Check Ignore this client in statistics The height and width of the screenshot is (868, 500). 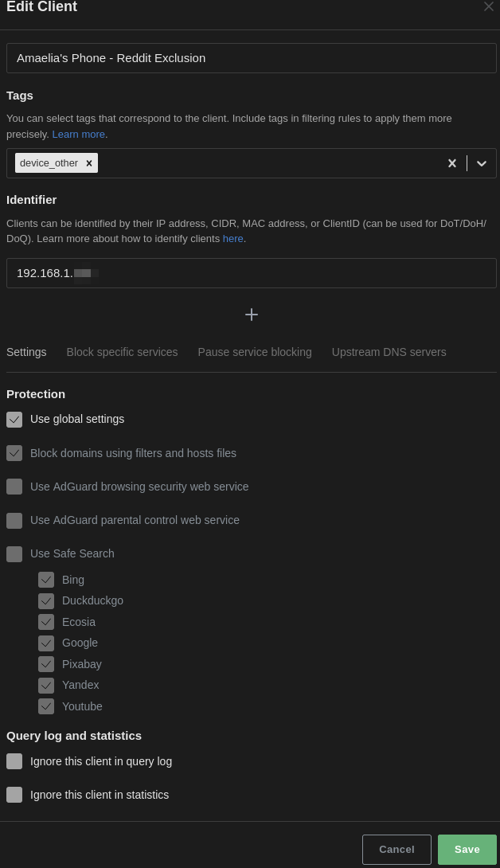[14, 795]
